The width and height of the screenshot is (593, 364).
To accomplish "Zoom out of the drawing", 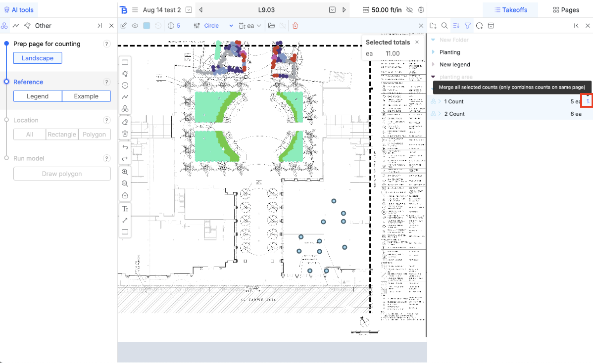I will tap(125, 183).
